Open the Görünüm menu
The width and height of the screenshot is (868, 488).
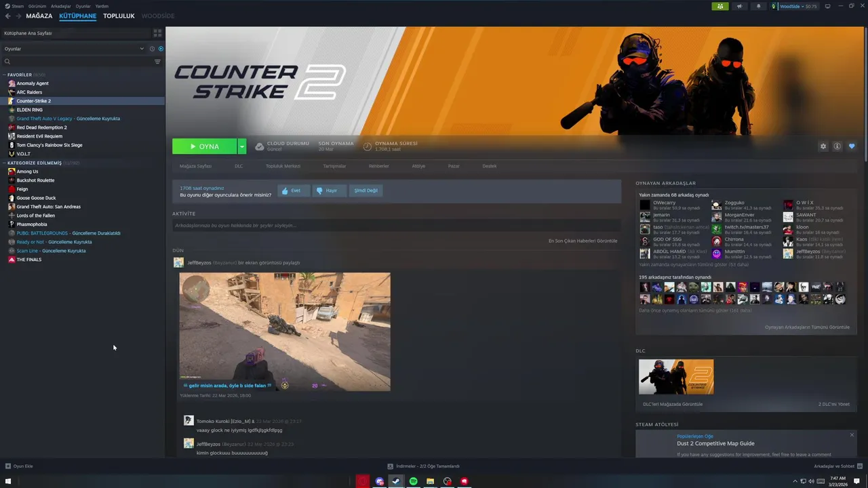click(x=37, y=6)
